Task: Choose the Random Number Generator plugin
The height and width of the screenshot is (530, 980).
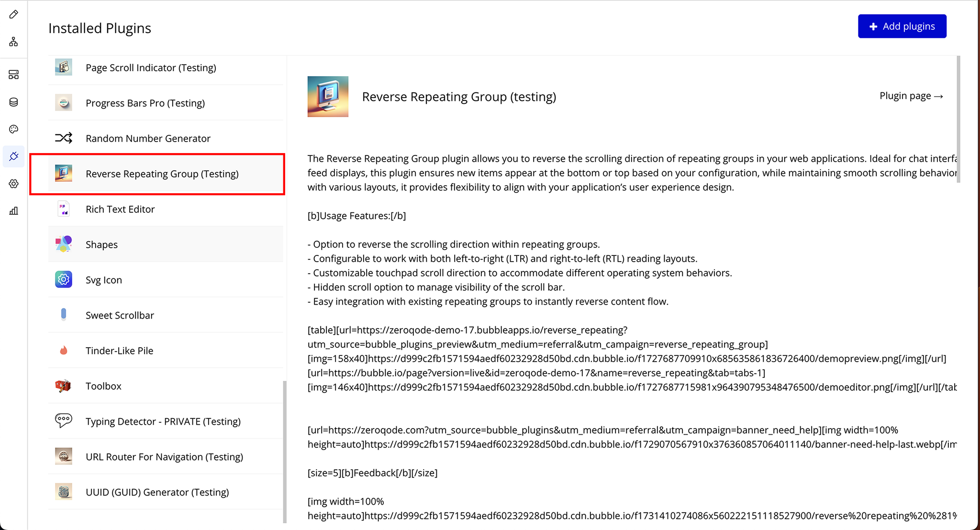Action: point(148,139)
